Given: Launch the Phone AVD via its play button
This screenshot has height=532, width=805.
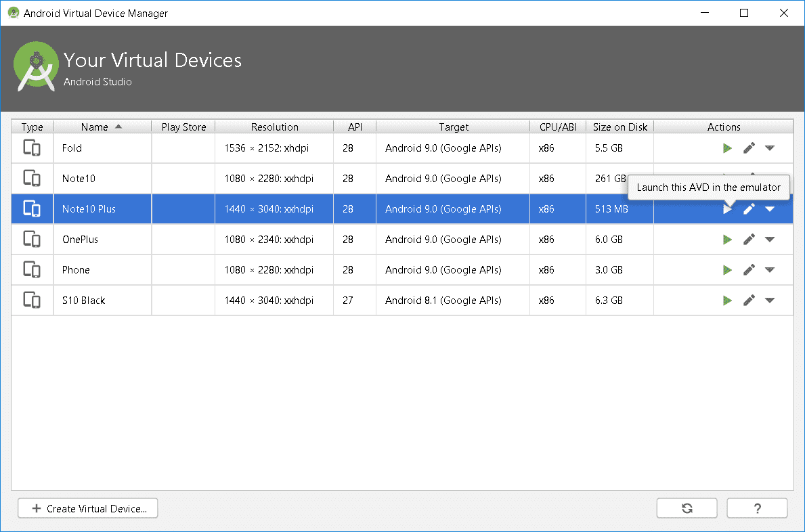Looking at the screenshot, I should (727, 269).
